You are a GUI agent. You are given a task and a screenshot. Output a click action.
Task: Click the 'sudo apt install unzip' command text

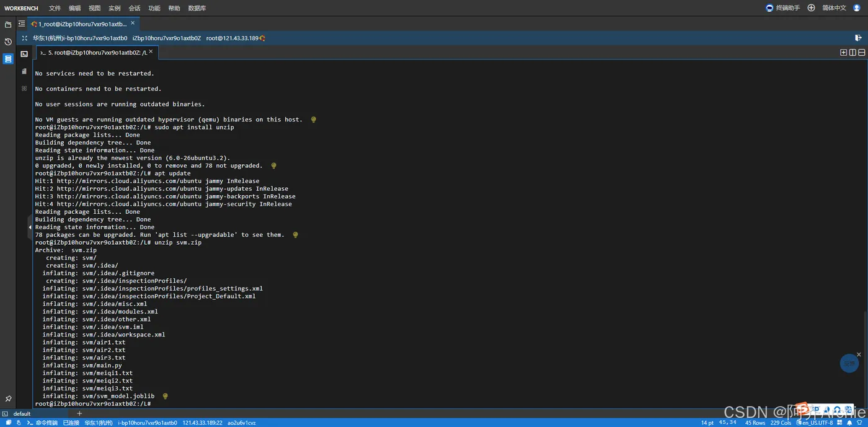pyautogui.click(x=194, y=127)
